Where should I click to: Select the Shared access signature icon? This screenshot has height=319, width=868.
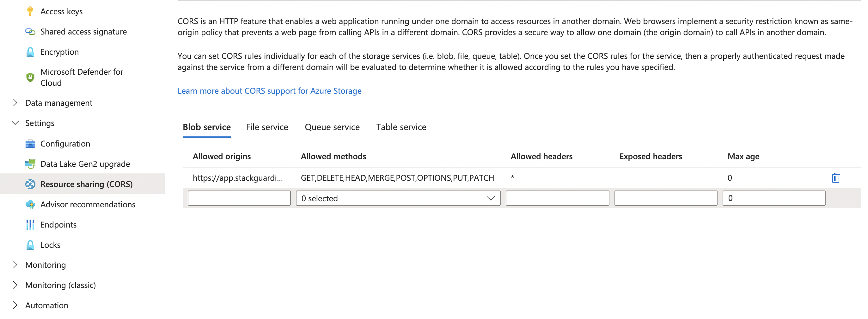[31, 31]
